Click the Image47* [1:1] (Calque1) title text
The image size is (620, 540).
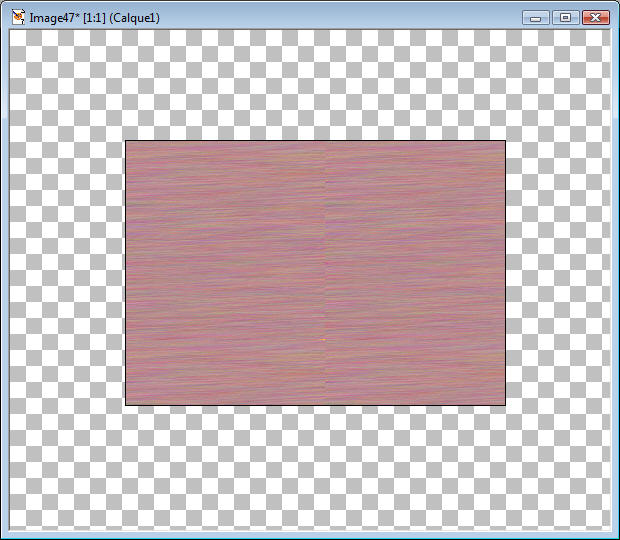tap(95, 18)
